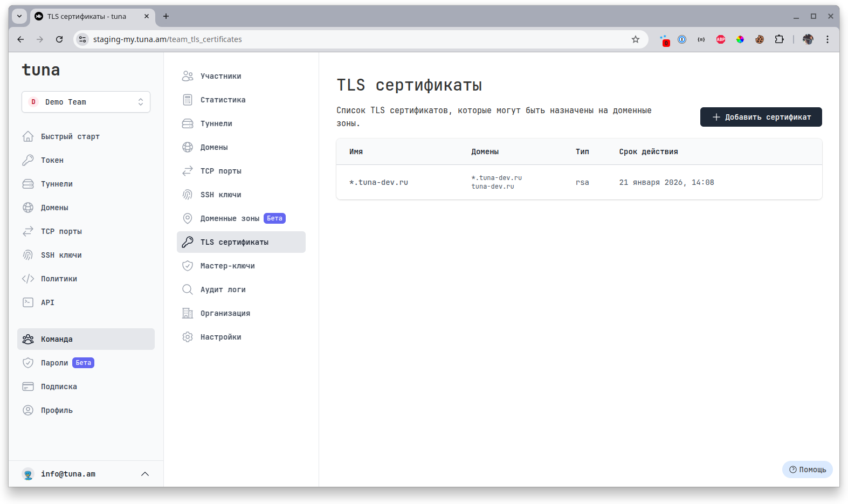Open Аудит логи magnifier icon
Viewport: 848px width, 504px height.
(188, 289)
